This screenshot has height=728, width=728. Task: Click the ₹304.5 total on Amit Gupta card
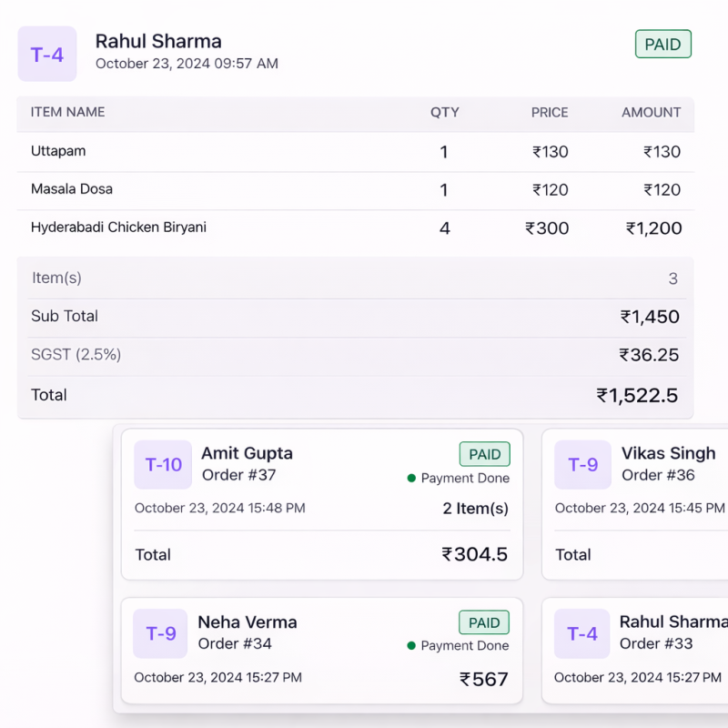point(474,554)
